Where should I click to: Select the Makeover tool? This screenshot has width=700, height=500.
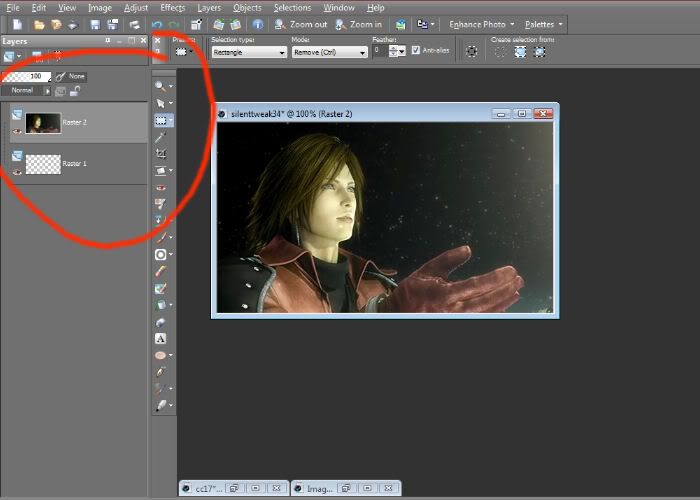coord(160,204)
